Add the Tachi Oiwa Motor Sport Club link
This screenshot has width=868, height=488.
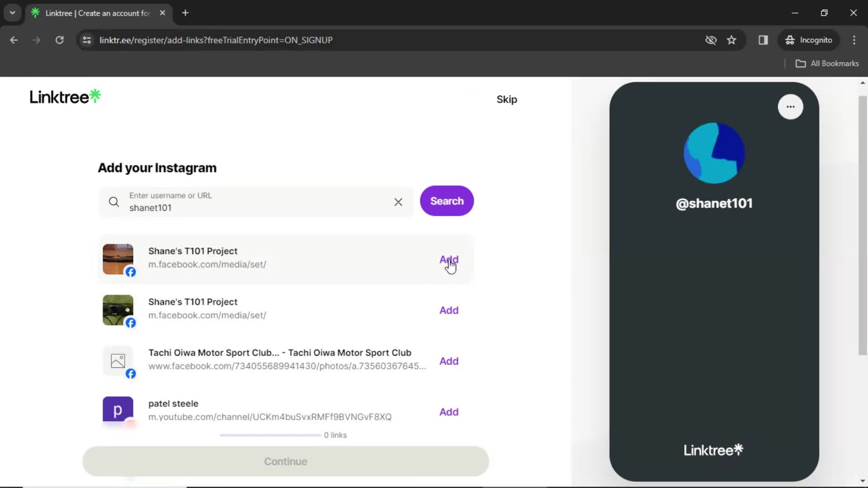pyautogui.click(x=449, y=361)
